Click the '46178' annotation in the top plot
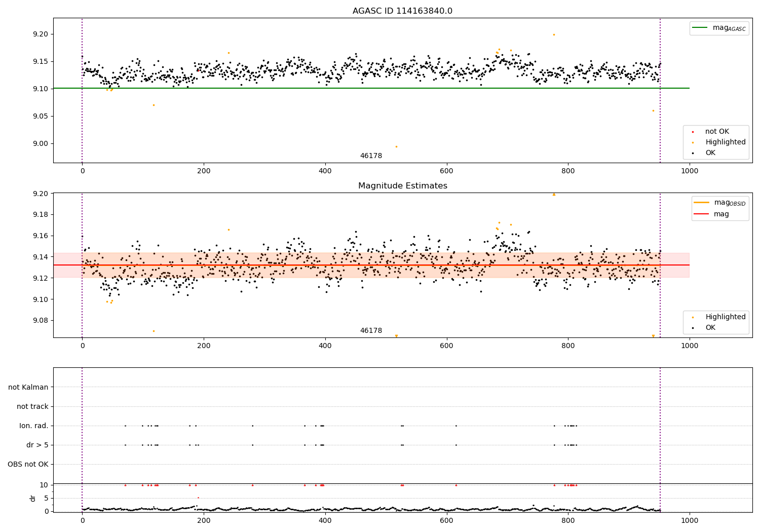This screenshot has width=760, height=532. pos(371,156)
